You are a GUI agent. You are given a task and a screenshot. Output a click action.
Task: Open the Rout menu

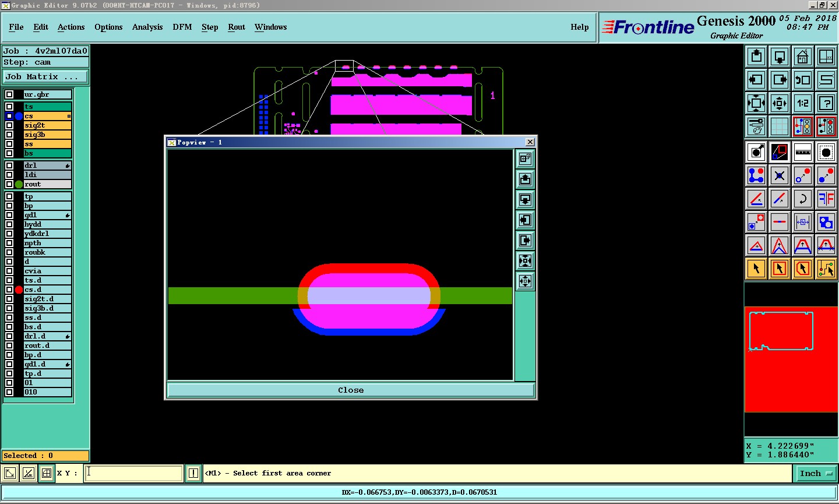point(237,27)
